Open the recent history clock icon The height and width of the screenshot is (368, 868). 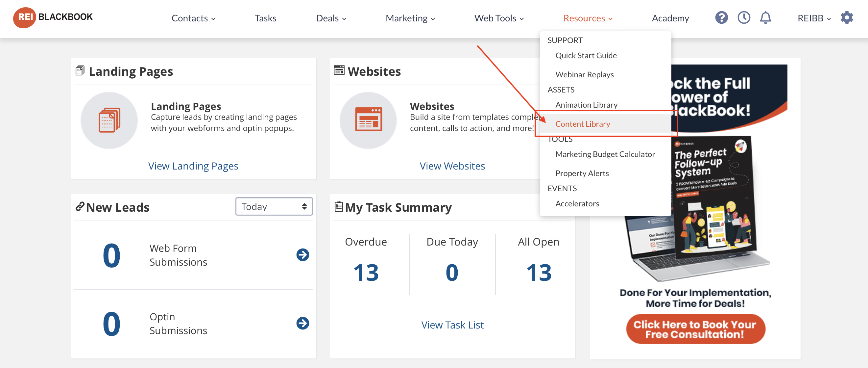(x=743, y=17)
